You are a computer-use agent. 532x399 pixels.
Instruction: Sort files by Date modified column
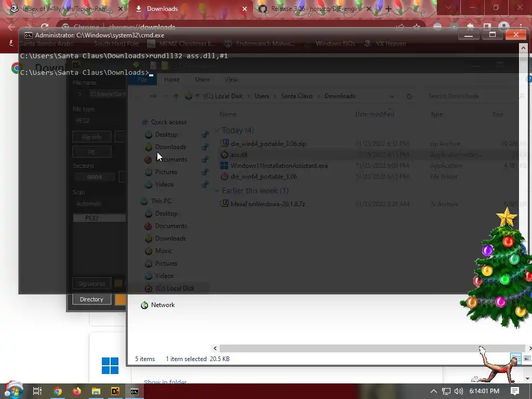click(375, 114)
